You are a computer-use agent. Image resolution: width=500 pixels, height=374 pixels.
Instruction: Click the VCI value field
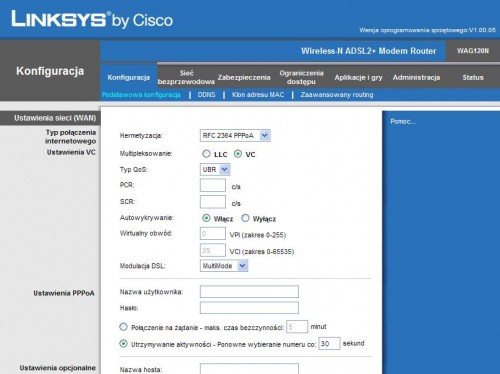coord(213,250)
